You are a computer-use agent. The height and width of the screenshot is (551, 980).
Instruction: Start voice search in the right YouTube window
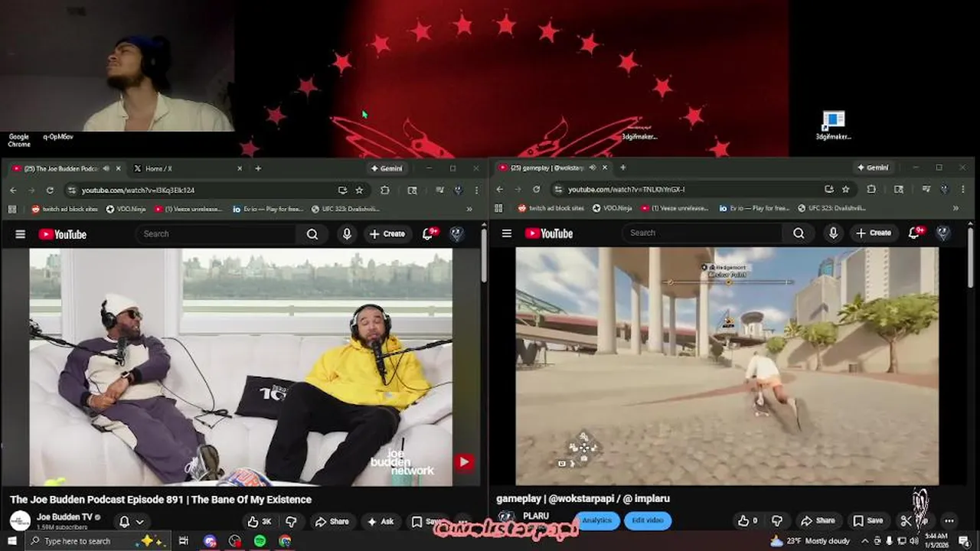(833, 233)
